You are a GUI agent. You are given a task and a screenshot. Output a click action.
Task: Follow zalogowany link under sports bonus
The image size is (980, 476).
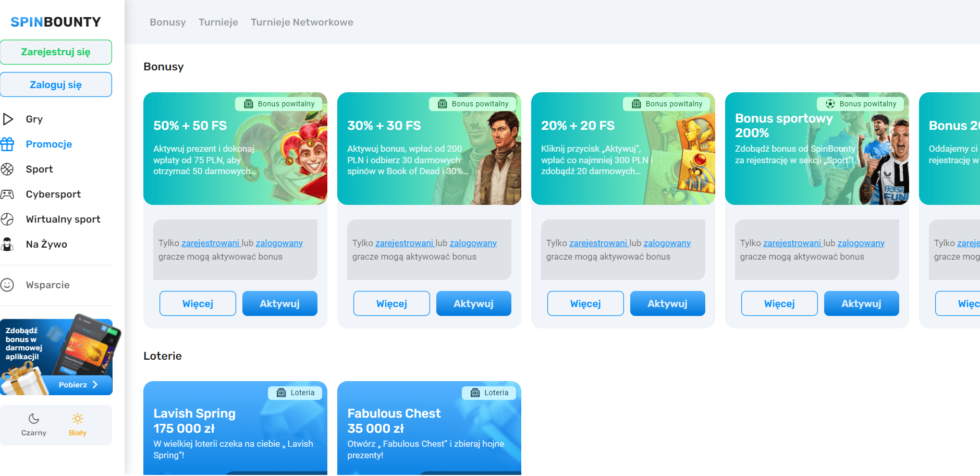click(861, 243)
